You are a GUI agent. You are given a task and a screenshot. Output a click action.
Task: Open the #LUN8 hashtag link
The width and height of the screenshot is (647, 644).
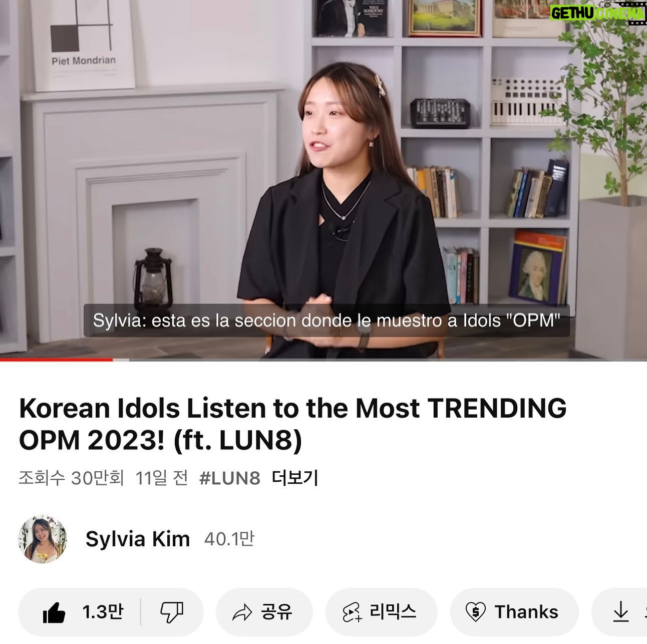click(230, 478)
